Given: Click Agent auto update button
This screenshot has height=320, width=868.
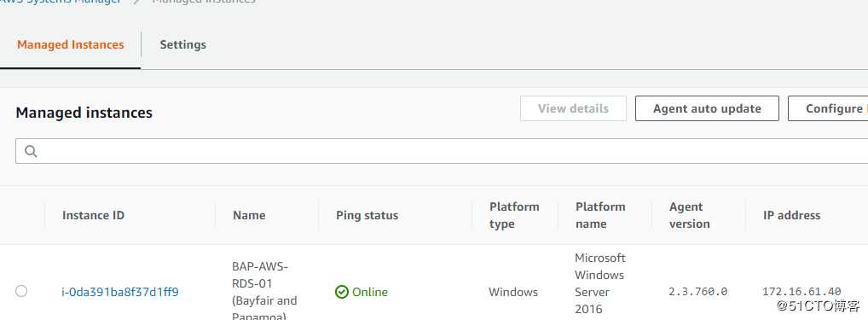Looking at the screenshot, I should (707, 108).
